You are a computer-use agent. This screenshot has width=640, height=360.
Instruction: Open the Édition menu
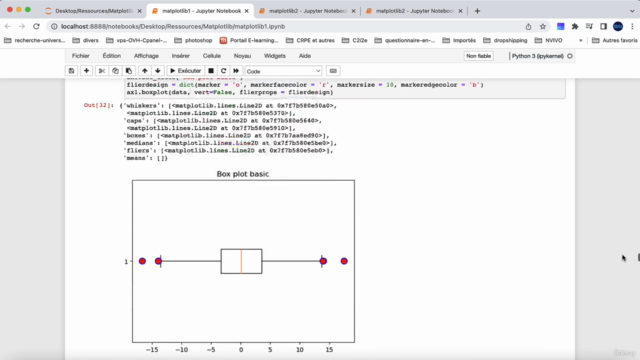[112, 56]
